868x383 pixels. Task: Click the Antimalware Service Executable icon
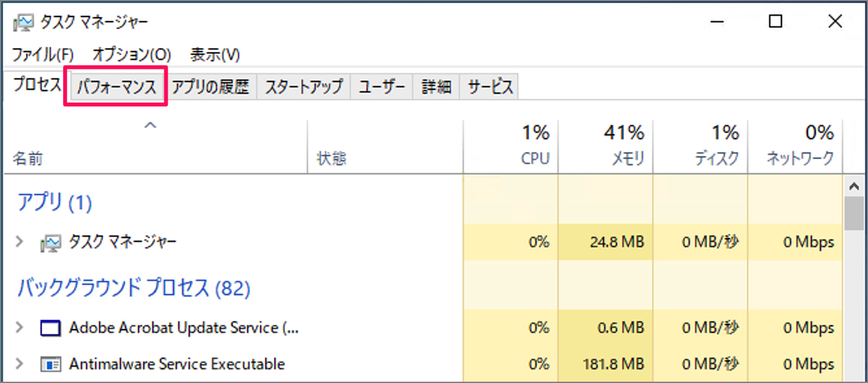(x=49, y=364)
